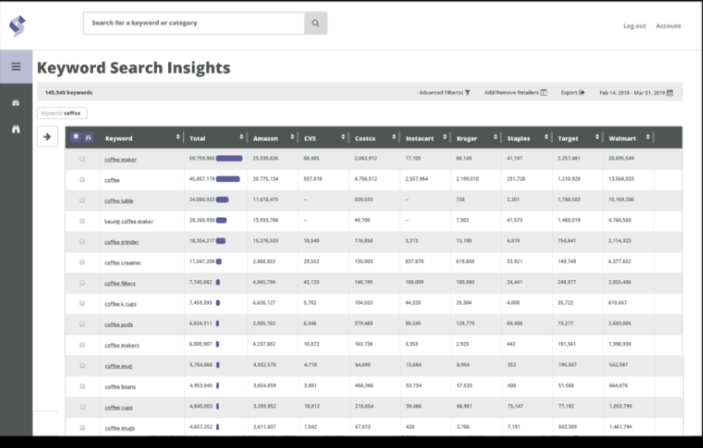The image size is (703, 448).
Task: Sort by Target column arrows
Action: pyautogui.click(x=597, y=137)
